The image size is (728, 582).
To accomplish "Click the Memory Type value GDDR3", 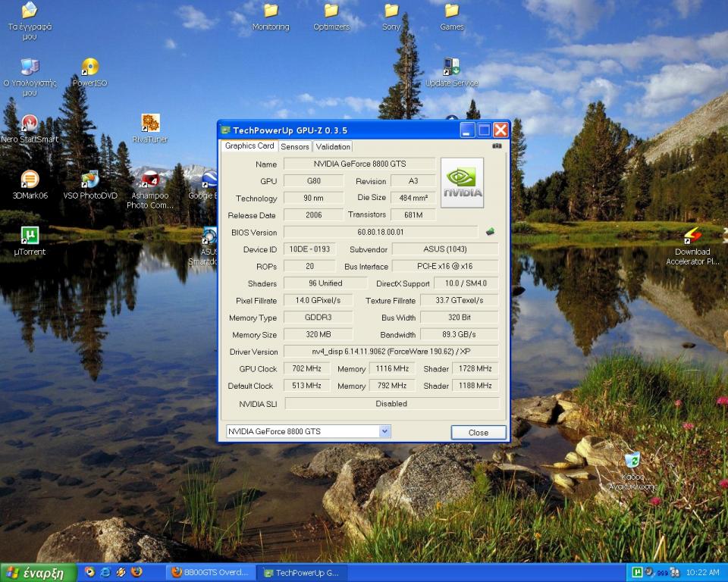I will pos(318,318).
